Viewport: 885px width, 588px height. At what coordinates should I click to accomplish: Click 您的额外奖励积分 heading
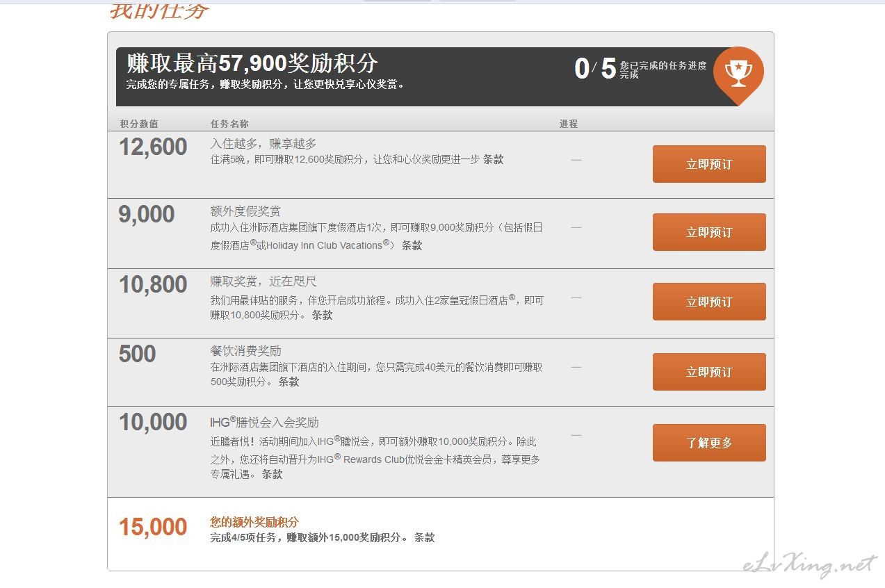coord(254,522)
